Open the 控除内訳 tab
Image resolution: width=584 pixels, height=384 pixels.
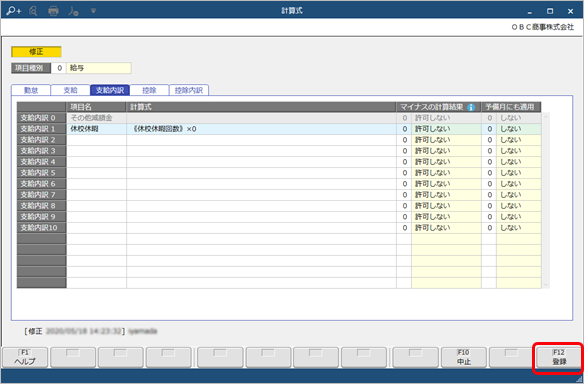point(189,90)
